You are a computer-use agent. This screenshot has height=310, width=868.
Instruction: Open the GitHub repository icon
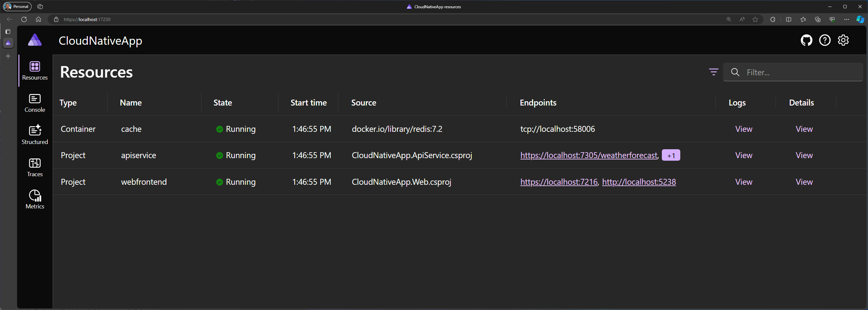tap(806, 40)
